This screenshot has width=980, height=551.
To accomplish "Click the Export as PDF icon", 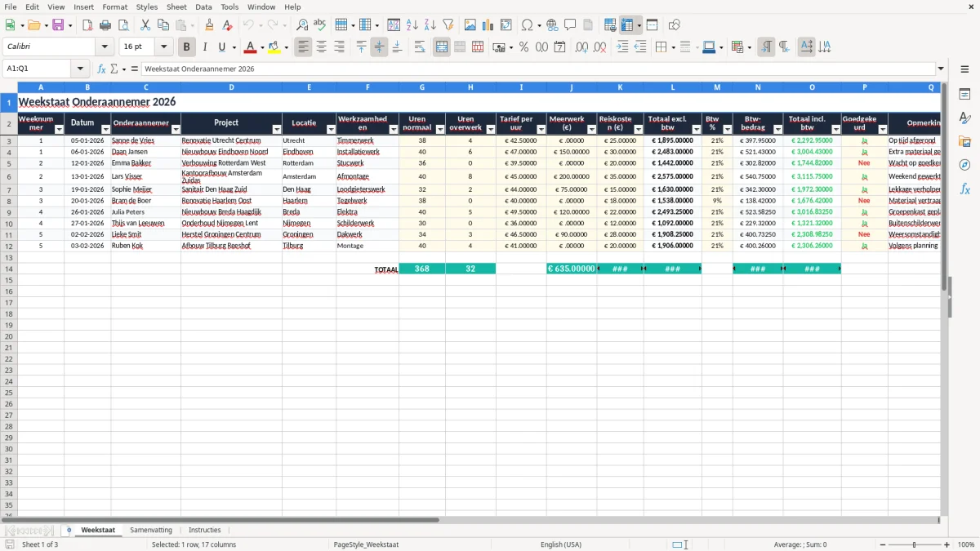I will coord(87,25).
